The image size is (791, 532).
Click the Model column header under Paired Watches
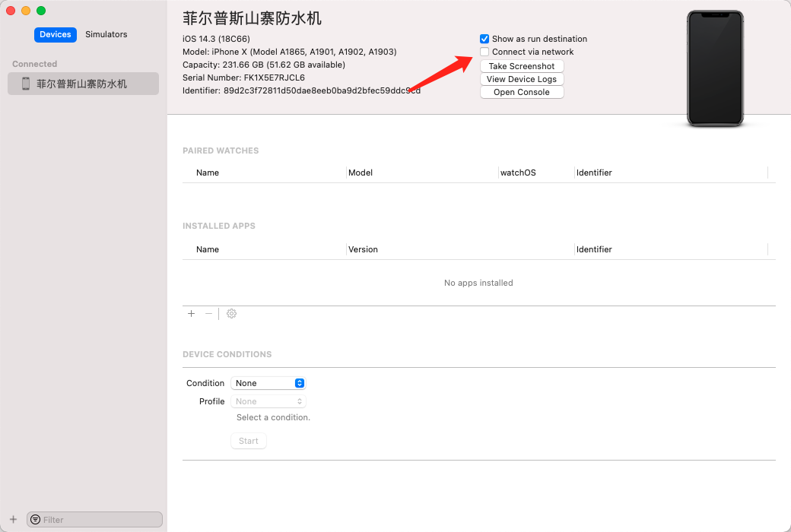[361, 173]
